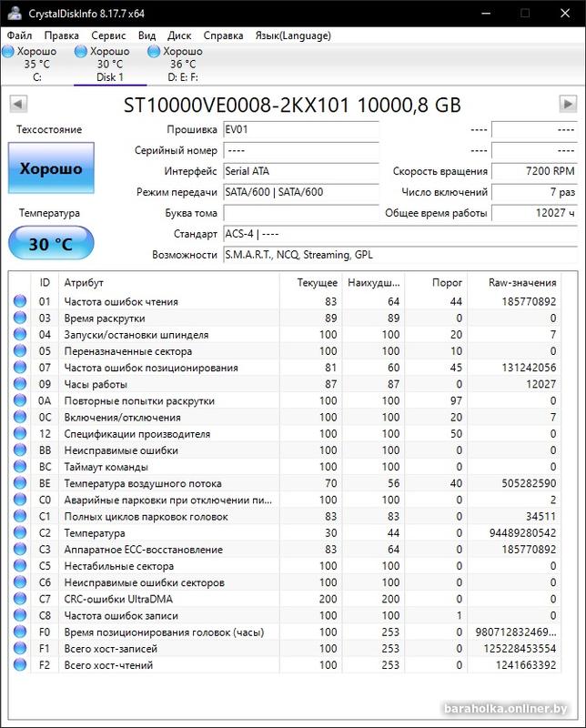Open the Справка menu

(x=223, y=35)
